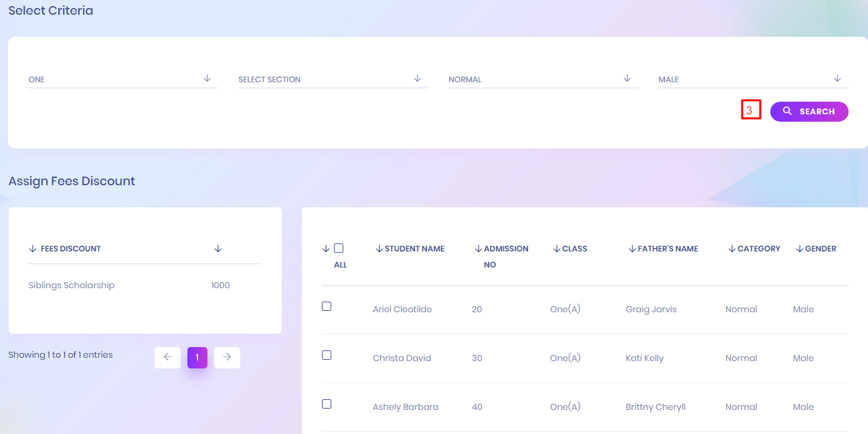Go to previous page with left arrow
Image resolution: width=868 pixels, height=434 pixels.
pos(167,357)
